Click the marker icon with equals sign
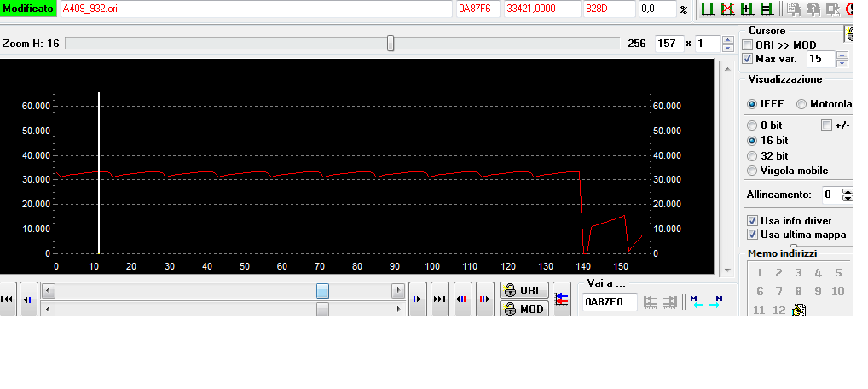868x389 pixels. point(767,9)
